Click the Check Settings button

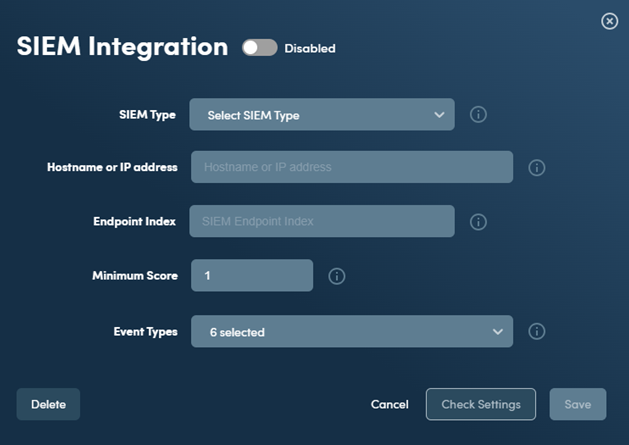[x=481, y=404]
